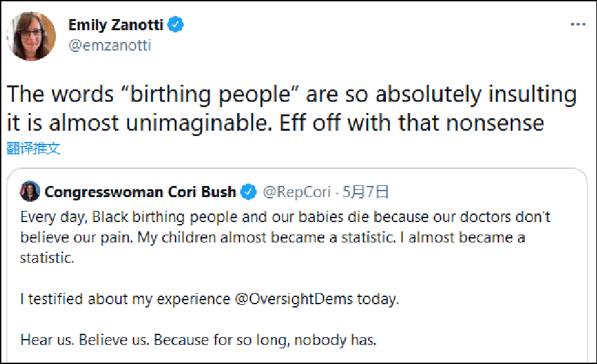
Task: Open the tweet's more options menu
Action: (577, 25)
